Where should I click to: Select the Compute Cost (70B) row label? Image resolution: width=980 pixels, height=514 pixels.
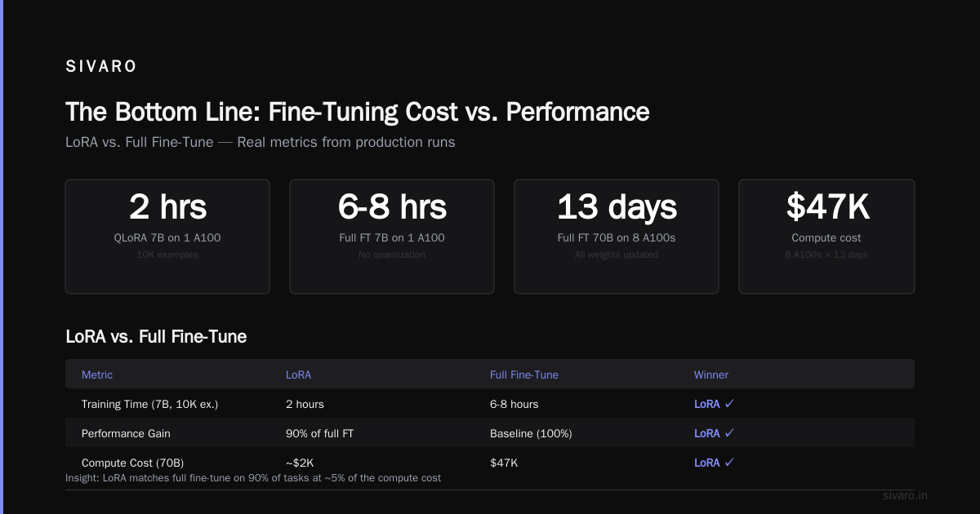[x=127, y=463]
